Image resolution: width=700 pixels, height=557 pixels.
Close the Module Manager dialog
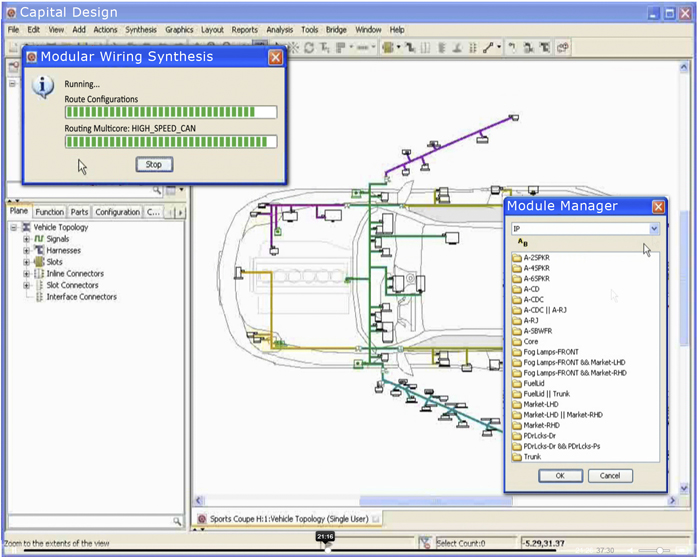pos(658,207)
